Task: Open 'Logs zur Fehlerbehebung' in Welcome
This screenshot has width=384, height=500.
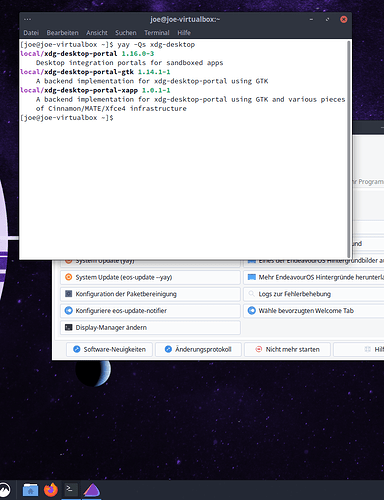Action: [314, 294]
